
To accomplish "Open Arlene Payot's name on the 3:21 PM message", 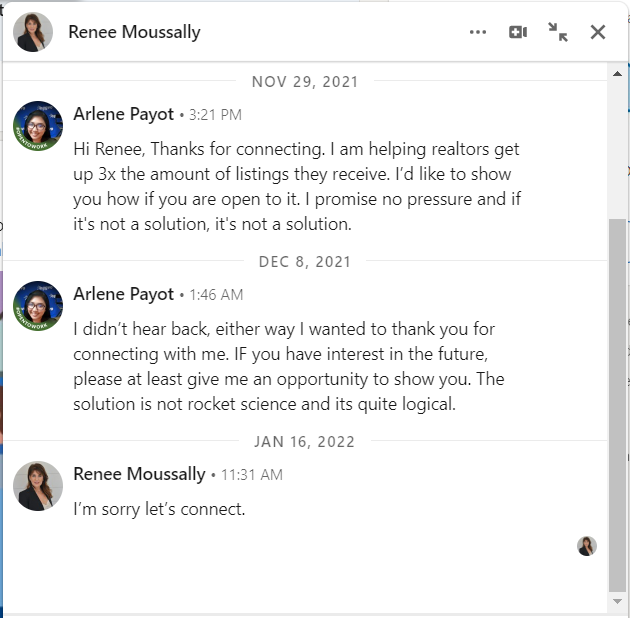I will (x=124, y=114).
